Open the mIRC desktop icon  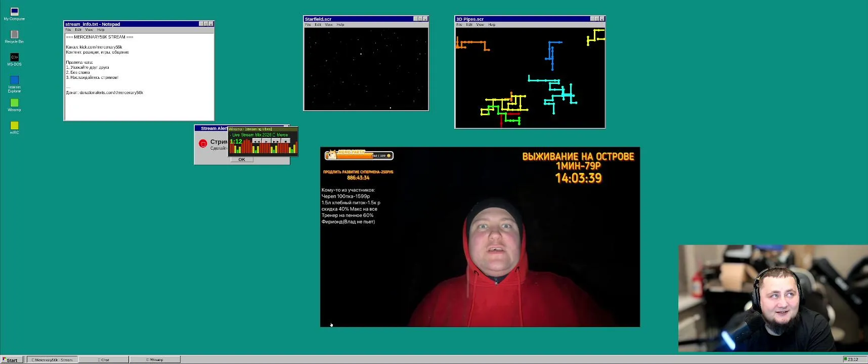coord(14,127)
